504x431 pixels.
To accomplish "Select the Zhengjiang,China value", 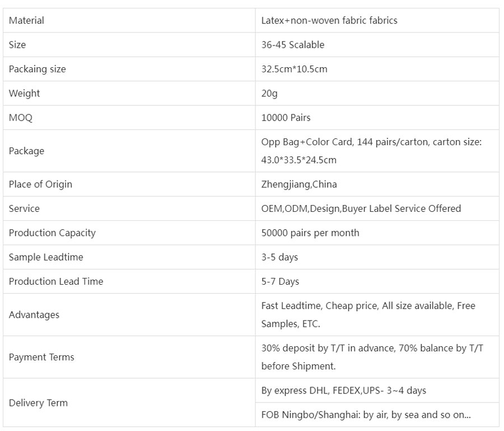I will point(299,184).
